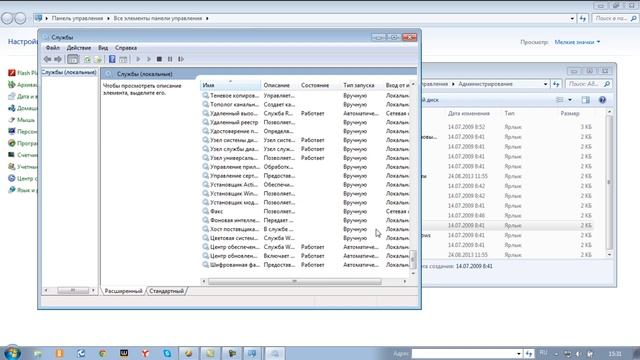The height and width of the screenshot is (360, 640).
Task: Go back in Services toolbar
Action: (47, 59)
